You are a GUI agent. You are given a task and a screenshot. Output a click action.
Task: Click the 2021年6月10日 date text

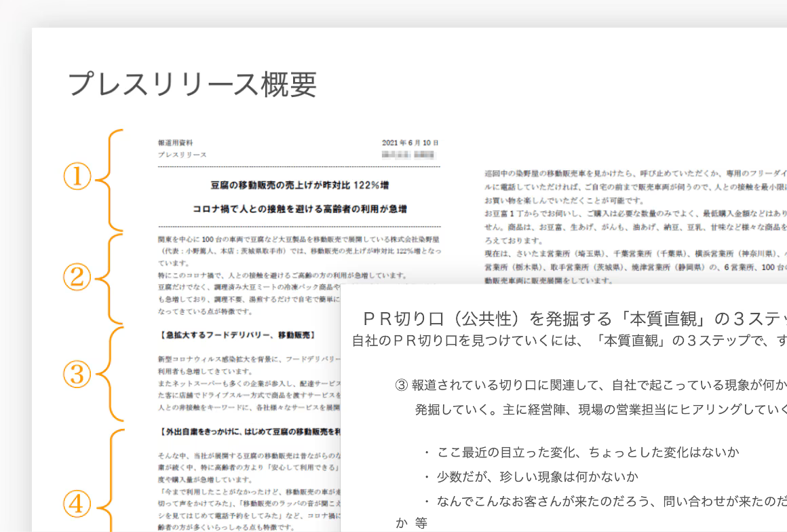point(410,143)
